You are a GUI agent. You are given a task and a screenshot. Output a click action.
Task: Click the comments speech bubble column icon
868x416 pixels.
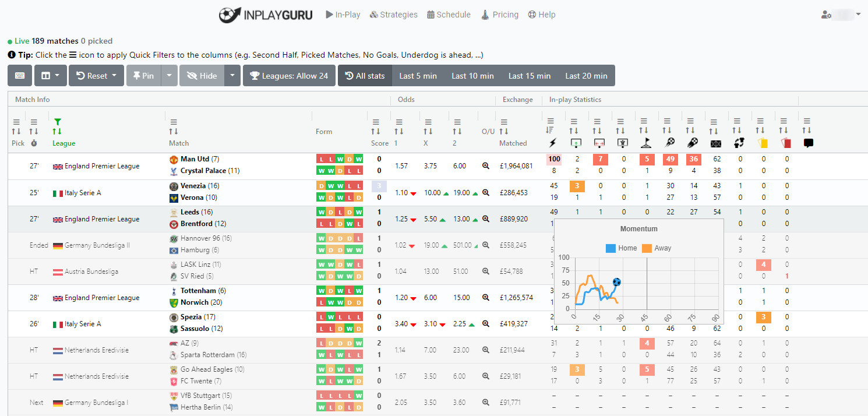click(x=809, y=143)
